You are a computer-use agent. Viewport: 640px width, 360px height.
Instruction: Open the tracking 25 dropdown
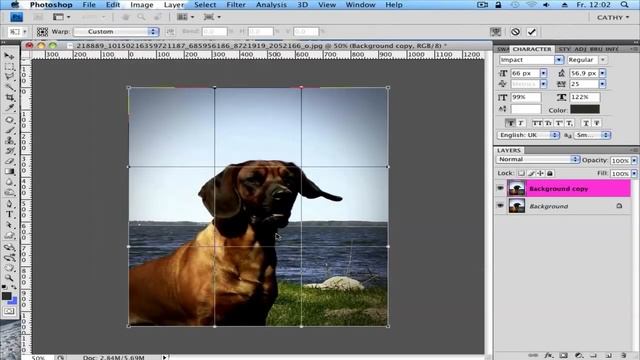click(x=602, y=84)
